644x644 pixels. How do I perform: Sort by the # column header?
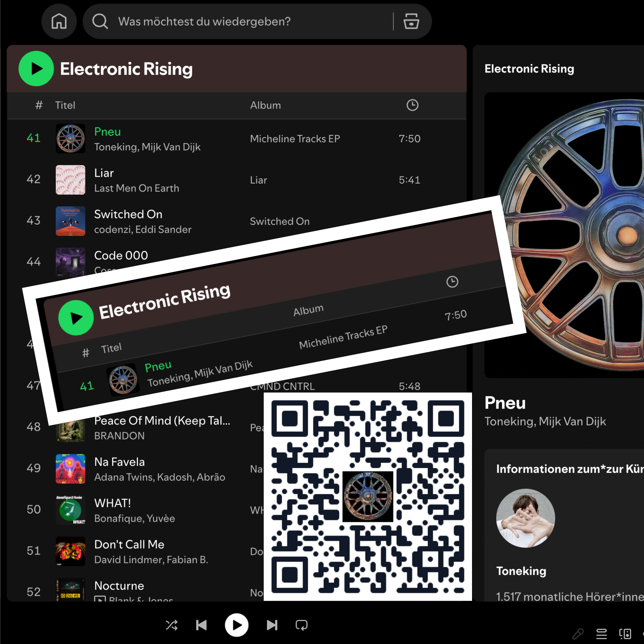coord(39,105)
